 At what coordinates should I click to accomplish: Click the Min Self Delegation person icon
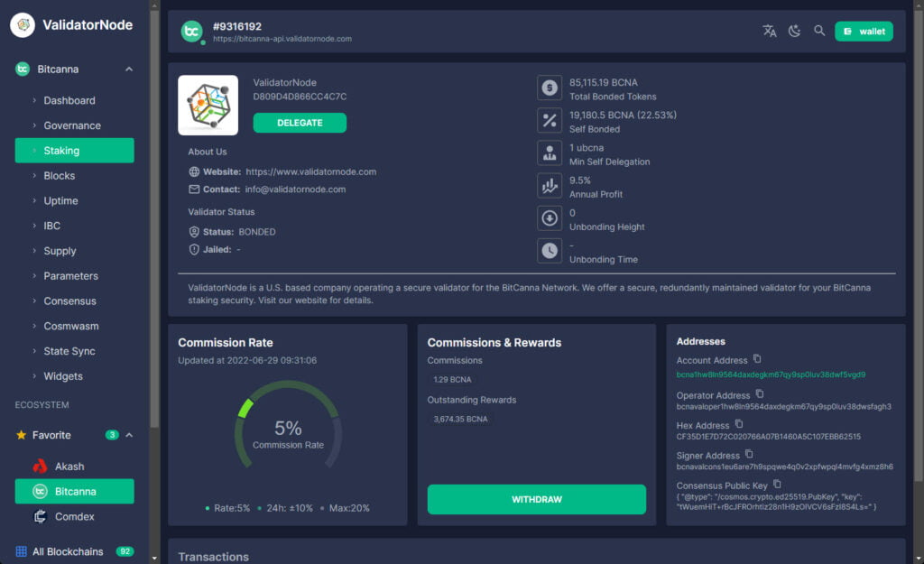click(x=550, y=153)
